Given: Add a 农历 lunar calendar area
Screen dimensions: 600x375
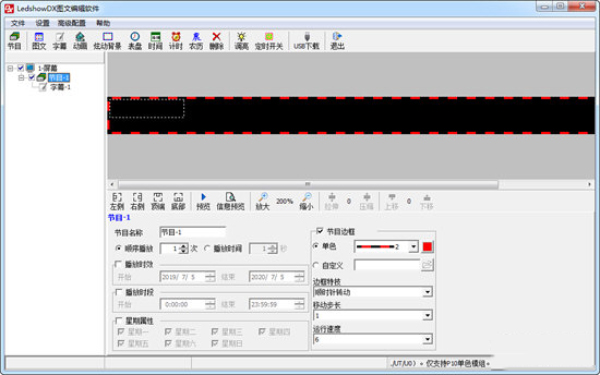Looking at the screenshot, I should click(196, 41).
